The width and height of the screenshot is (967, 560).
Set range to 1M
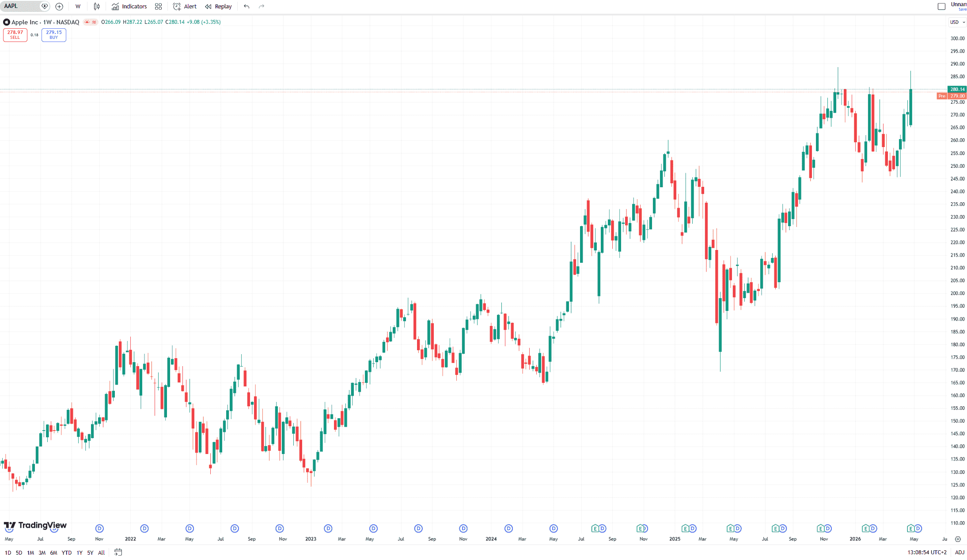click(x=30, y=552)
